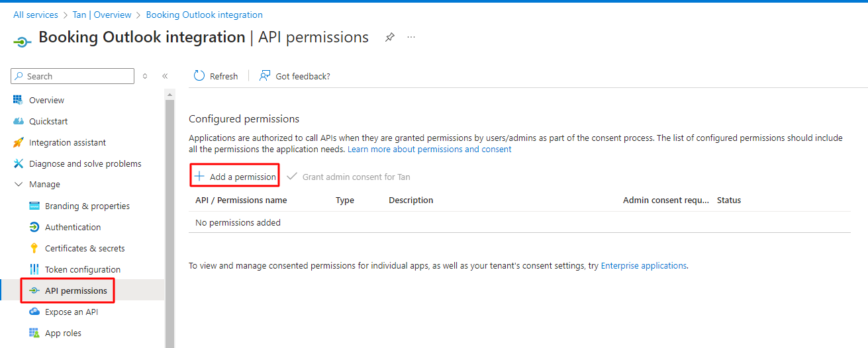Click the Certificates & secrets key icon

34,248
